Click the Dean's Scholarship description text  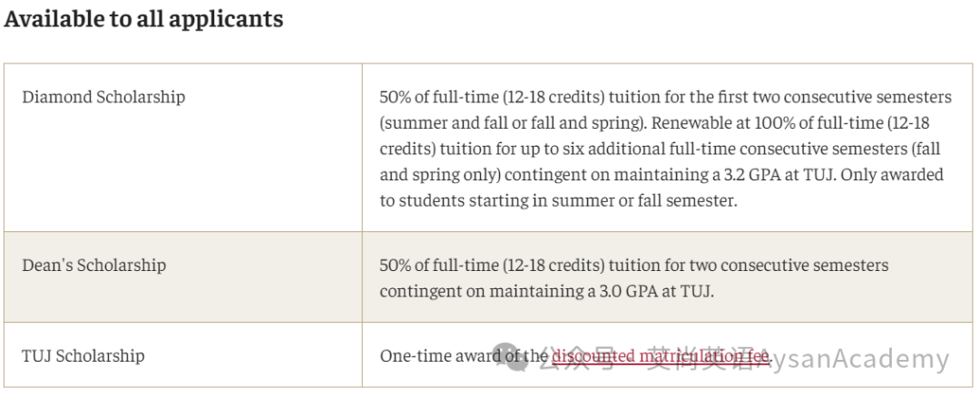[633, 277]
